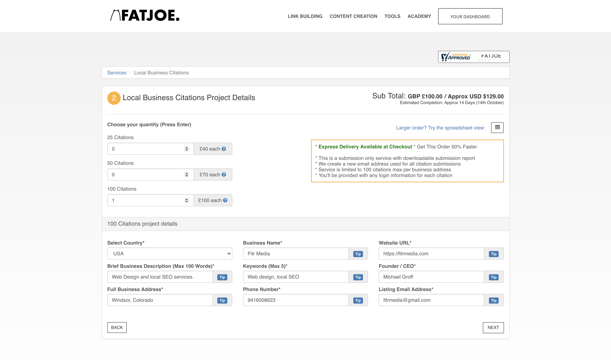Click the help icon beside £100 each
The width and height of the screenshot is (611, 364).
tap(225, 200)
